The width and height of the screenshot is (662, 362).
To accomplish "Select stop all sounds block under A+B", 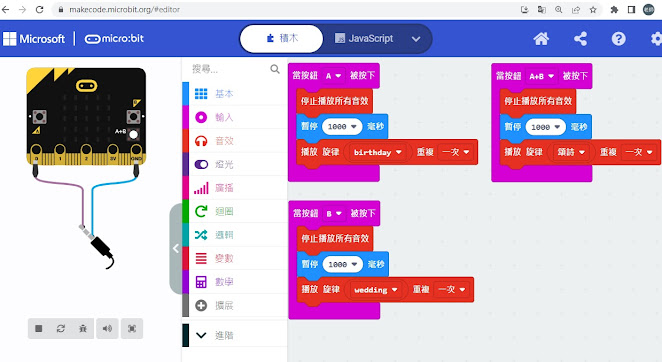I will [538, 101].
